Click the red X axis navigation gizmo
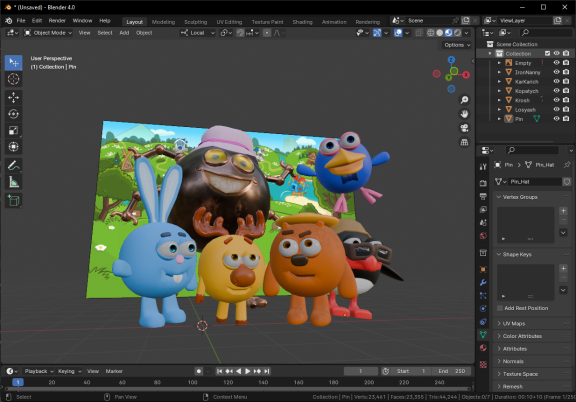Image resolution: width=576 pixels, height=402 pixels. 466,75
